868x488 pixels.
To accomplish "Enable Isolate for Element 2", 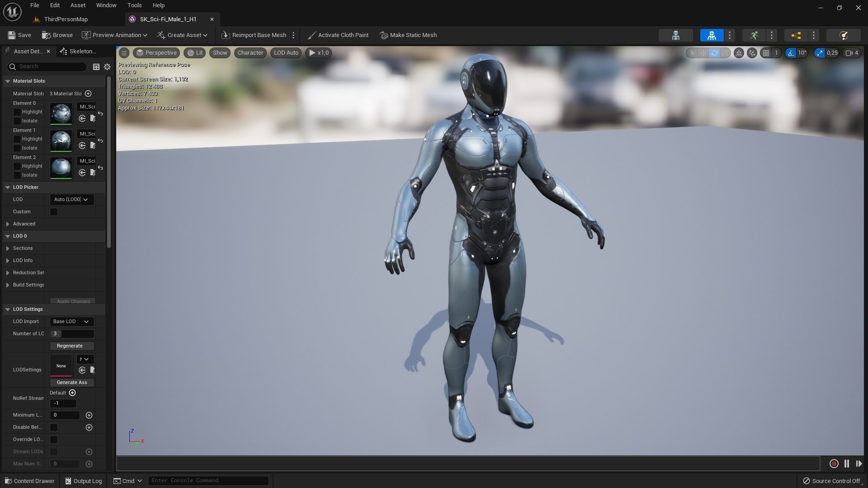I will [17, 175].
